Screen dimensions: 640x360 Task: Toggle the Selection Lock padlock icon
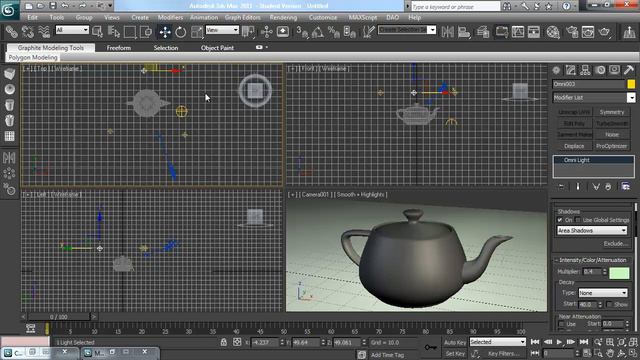point(224,342)
